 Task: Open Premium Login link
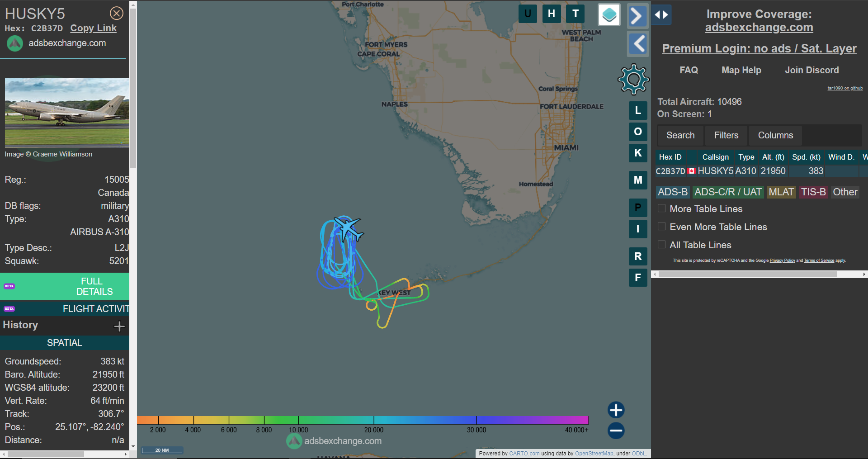coord(759,48)
